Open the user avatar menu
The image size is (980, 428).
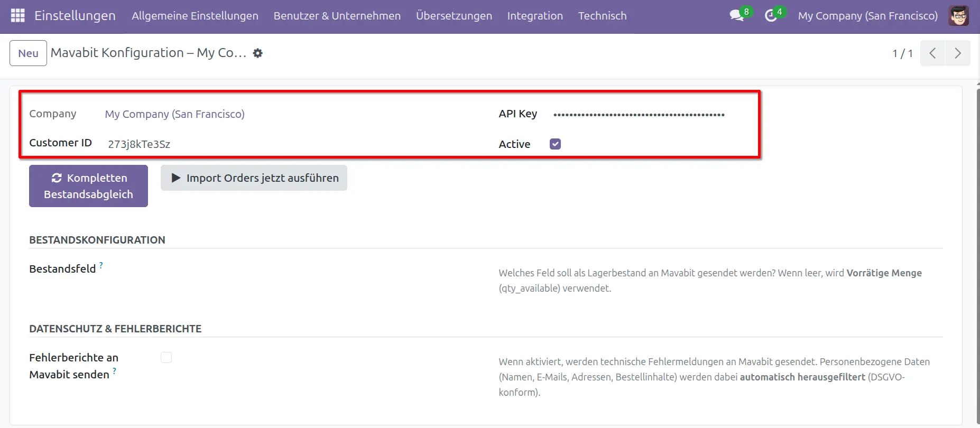959,16
